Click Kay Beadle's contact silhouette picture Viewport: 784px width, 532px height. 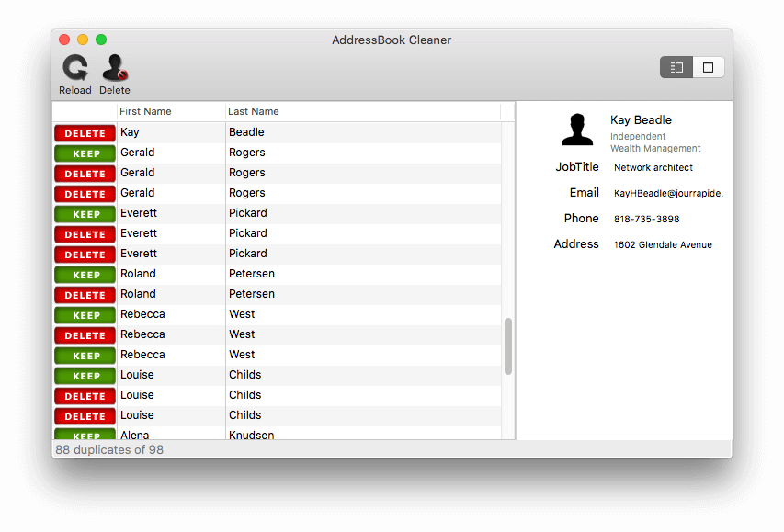coord(577,130)
